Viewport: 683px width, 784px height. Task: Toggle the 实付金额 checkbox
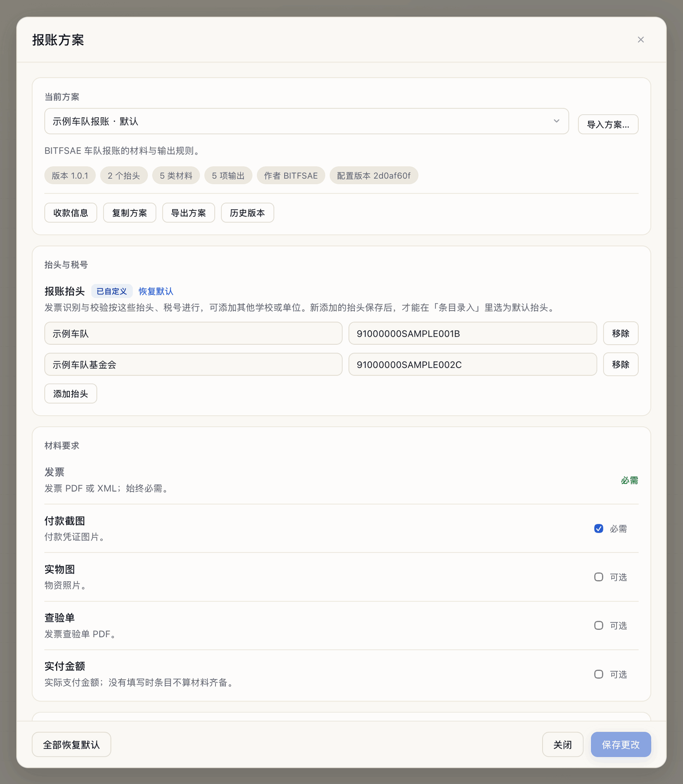(x=598, y=674)
